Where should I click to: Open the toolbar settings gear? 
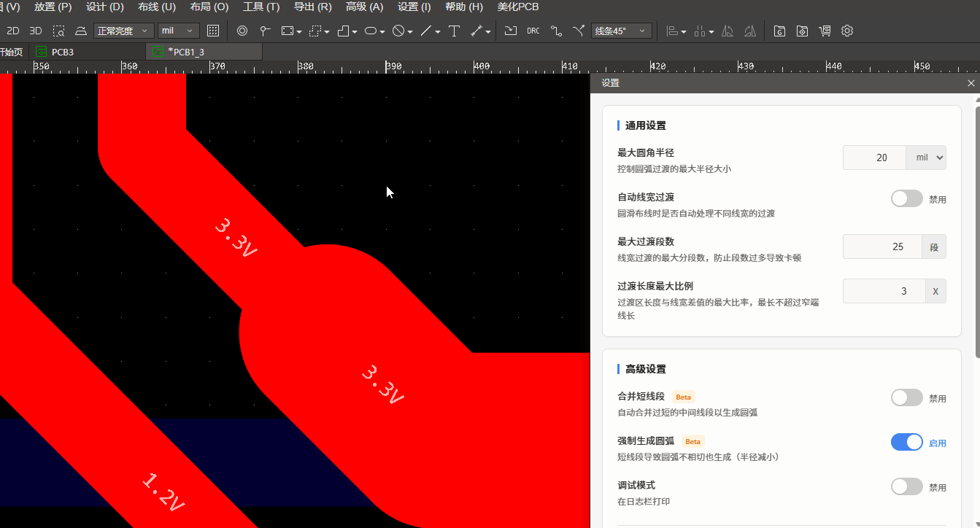[x=847, y=31]
